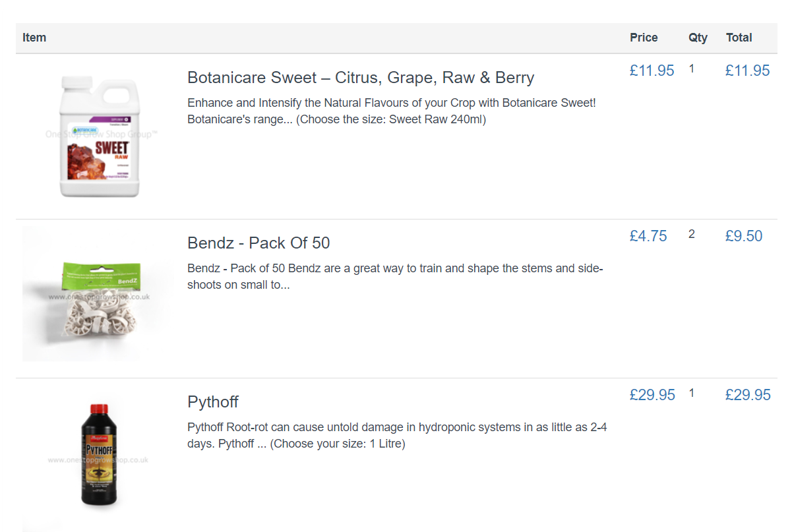
Task: Click the Botanicare Sweet description text
Action: pos(391,111)
